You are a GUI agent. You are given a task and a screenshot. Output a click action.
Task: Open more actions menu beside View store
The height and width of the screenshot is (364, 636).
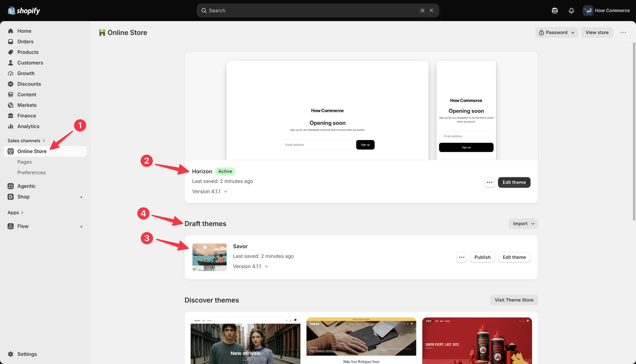[x=623, y=32]
